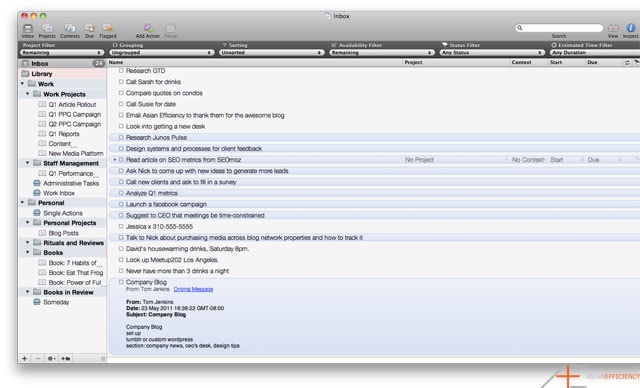The width and height of the screenshot is (640, 388).
Task: Collapse the Work folder
Action: pyautogui.click(x=22, y=84)
